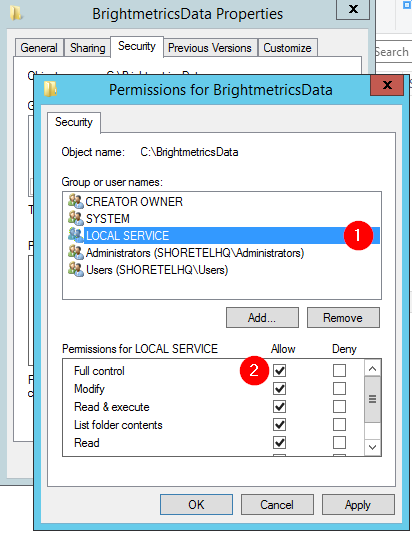
Task: Confirm with the OK button
Action: (196, 504)
